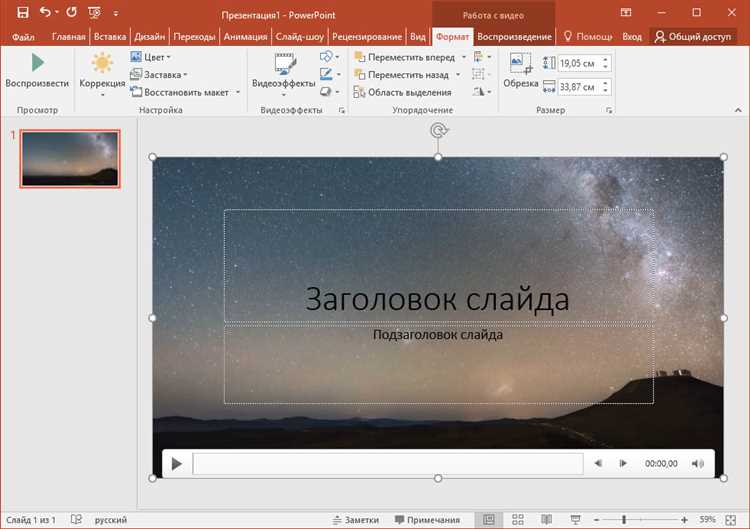Click the Обрезка crop icon
The image size is (750, 529).
tap(520, 64)
